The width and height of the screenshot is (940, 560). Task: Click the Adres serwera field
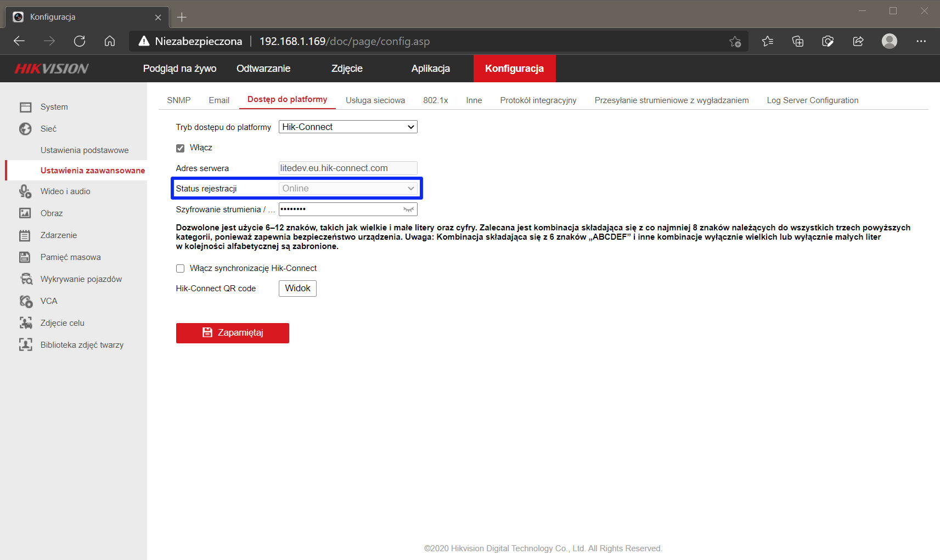pos(348,168)
